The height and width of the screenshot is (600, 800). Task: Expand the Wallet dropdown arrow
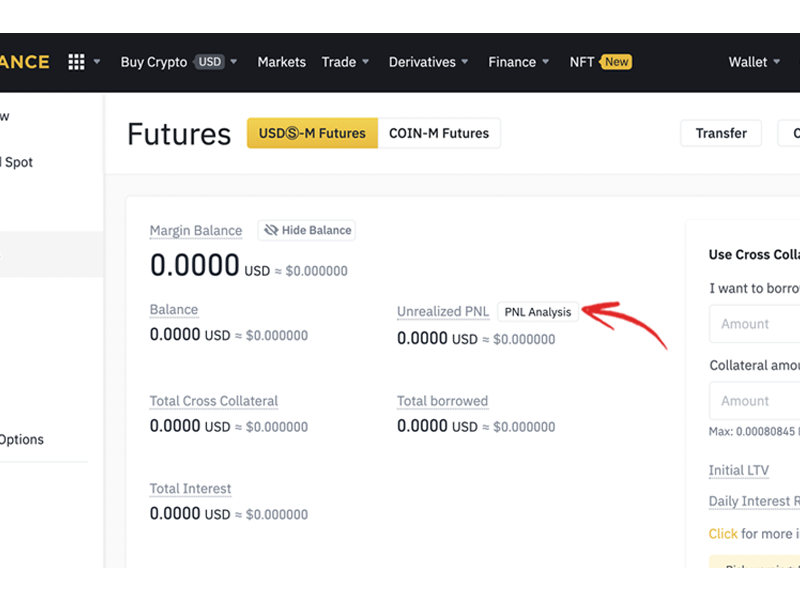point(777,62)
